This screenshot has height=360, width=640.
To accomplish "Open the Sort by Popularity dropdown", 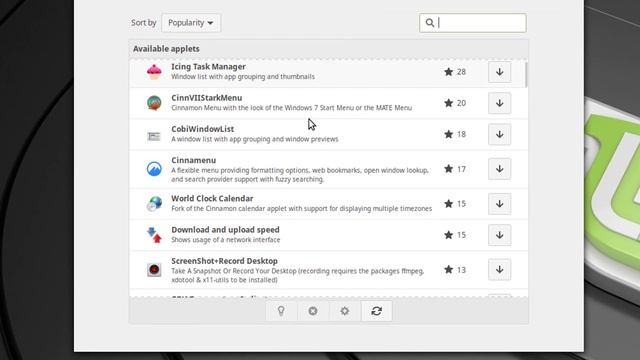I will 191,23.
